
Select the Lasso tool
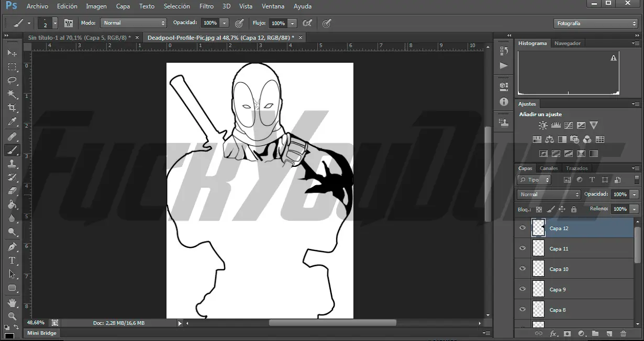tap(12, 81)
